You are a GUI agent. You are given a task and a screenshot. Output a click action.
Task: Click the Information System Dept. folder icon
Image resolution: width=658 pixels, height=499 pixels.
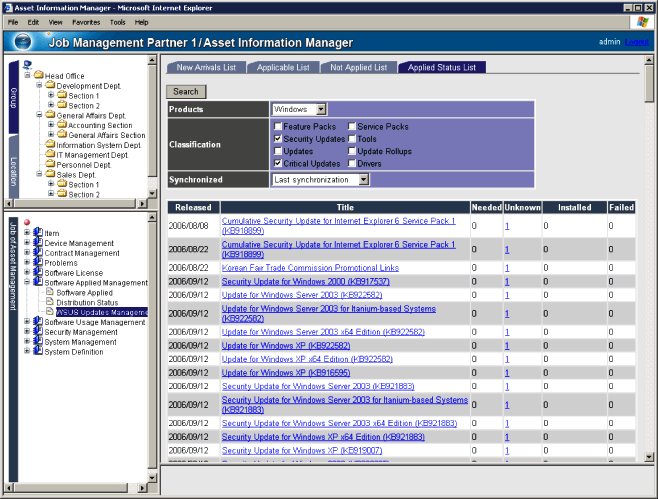pyautogui.click(x=50, y=145)
